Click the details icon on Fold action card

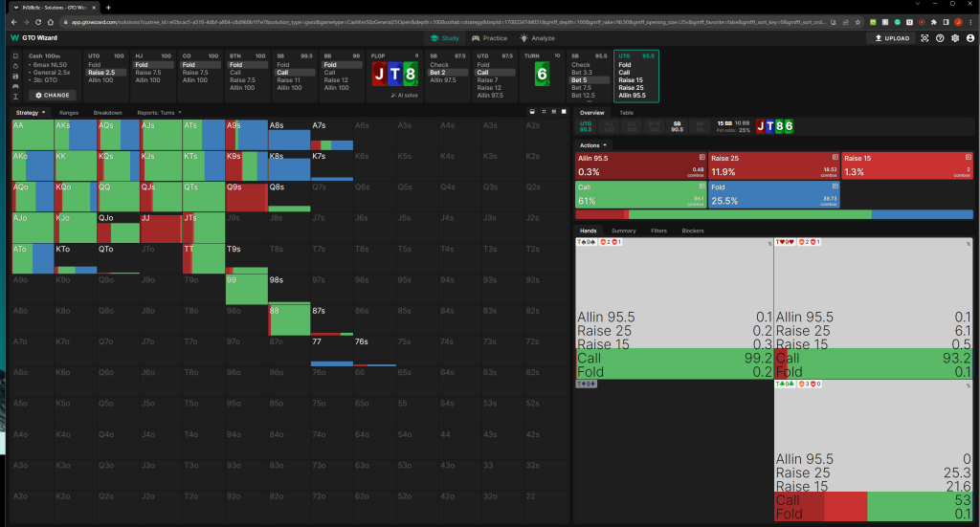click(835, 187)
